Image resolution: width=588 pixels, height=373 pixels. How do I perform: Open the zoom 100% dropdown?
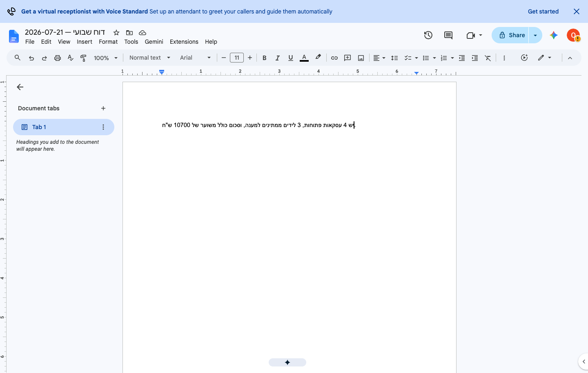point(105,58)
